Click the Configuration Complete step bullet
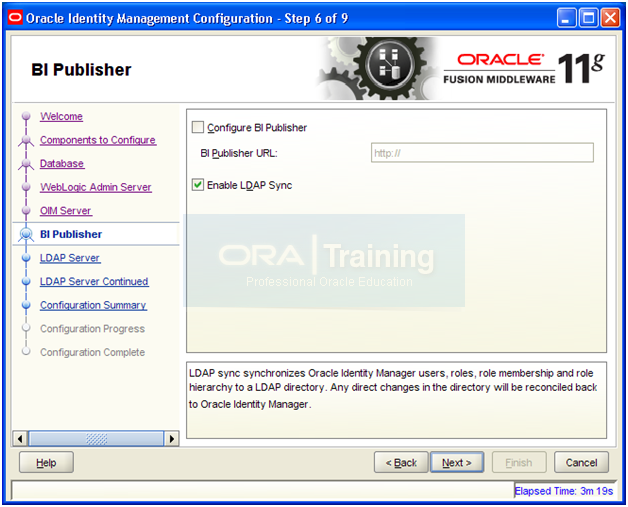This screenshot has height=507, width=628. 26,351
